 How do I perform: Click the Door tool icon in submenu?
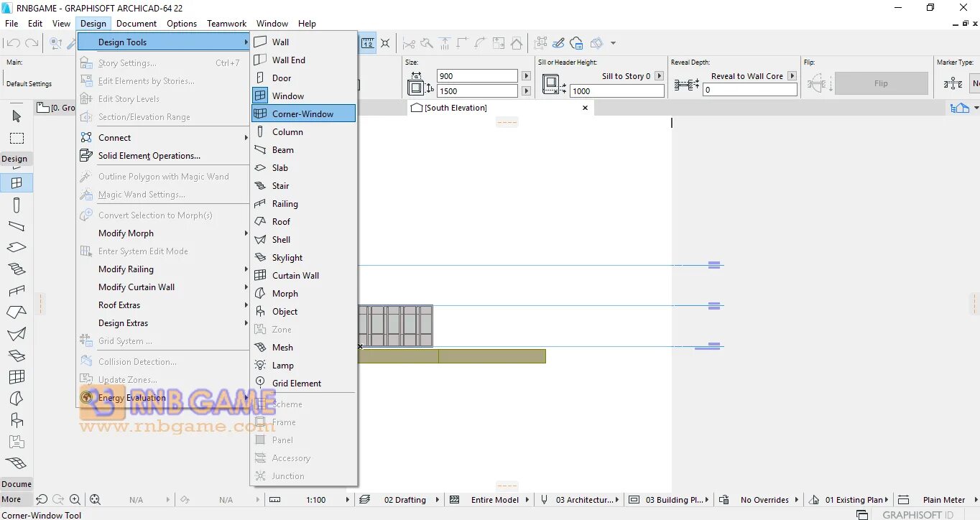pos(260,78)
